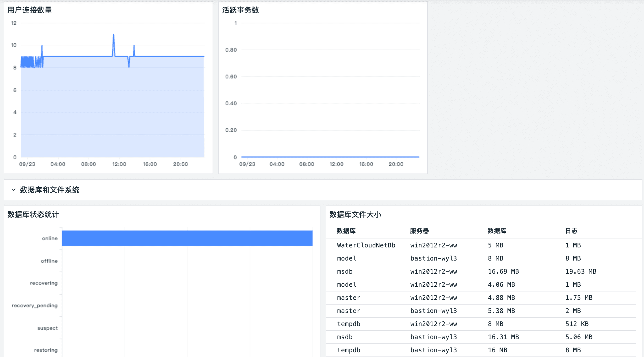Click 0.80 on the active transactions y-axis
The height and width of the screenshot is (357, 644).
pos(231,50)
